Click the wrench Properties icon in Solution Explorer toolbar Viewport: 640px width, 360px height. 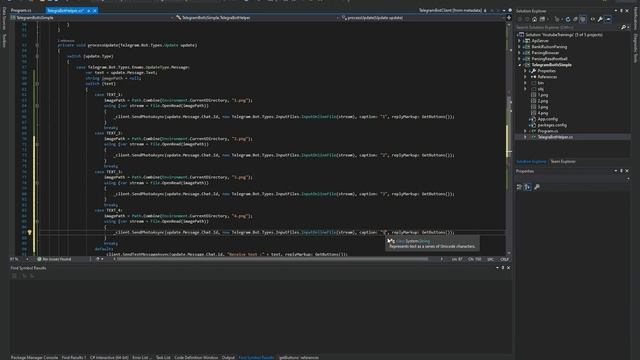click(600, 19)
